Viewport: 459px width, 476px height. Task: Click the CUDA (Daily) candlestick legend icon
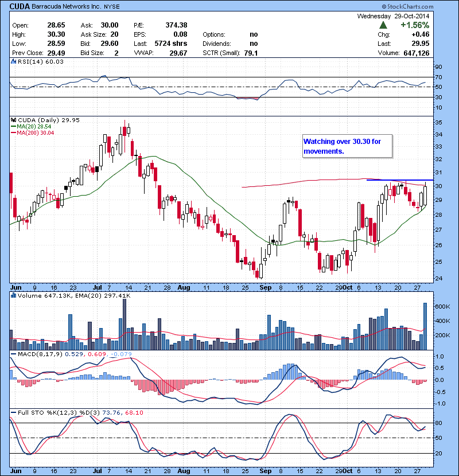13,120
